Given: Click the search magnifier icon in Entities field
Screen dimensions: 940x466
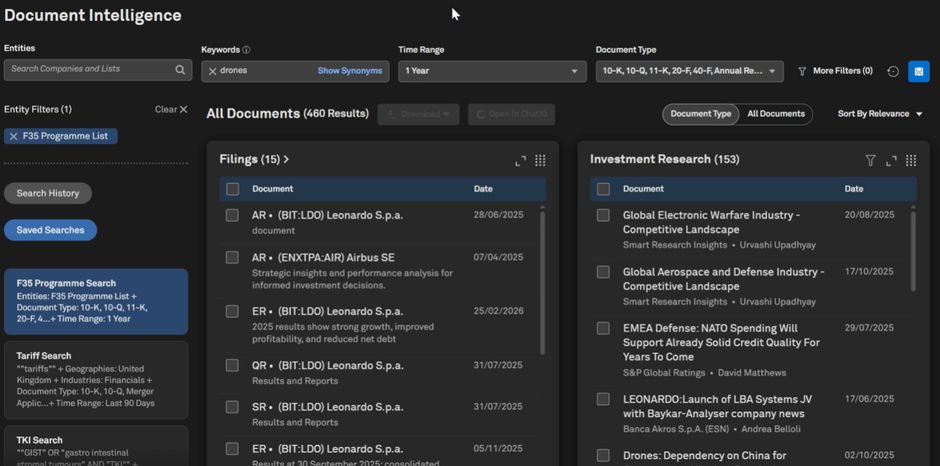Looking at the screenshot, I should click(180, 70).
